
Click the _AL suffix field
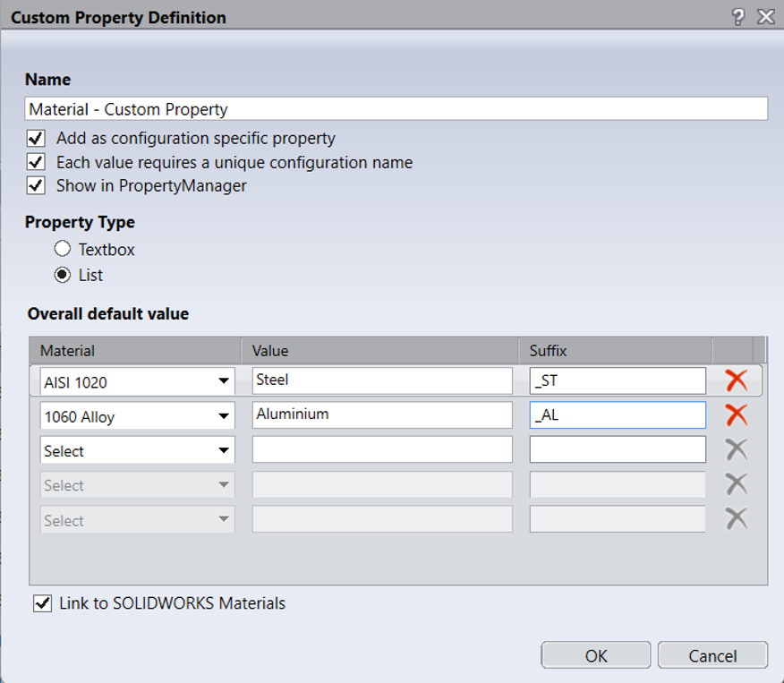617,415
